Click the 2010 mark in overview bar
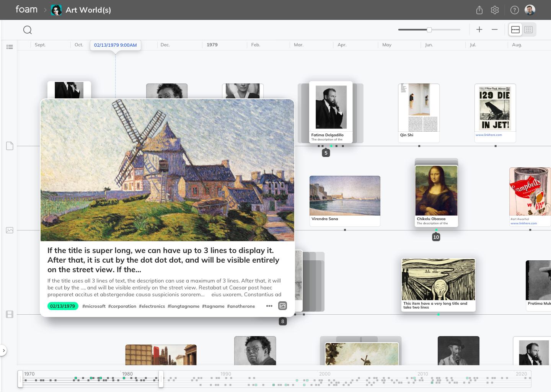This screenshot has height=392, width=551. click(423, 374)
